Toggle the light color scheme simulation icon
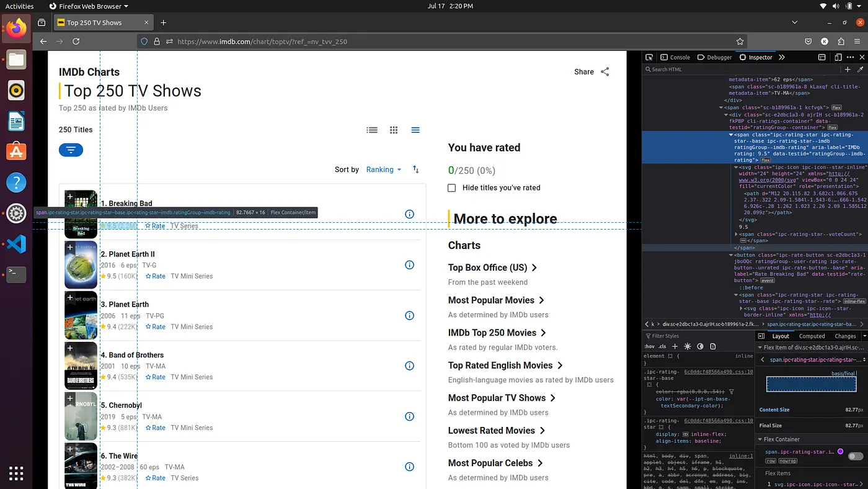868x489 pixels. coord(687,346)
